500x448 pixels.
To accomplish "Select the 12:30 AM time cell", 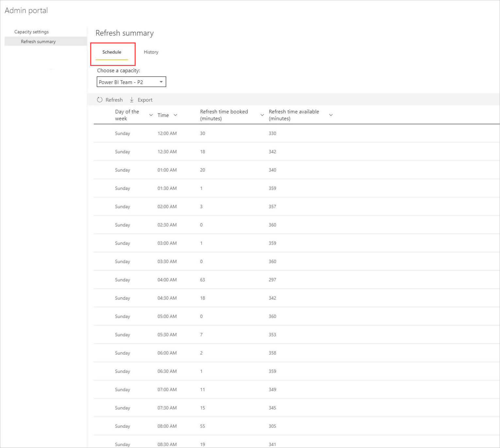I will coord(167,152).
